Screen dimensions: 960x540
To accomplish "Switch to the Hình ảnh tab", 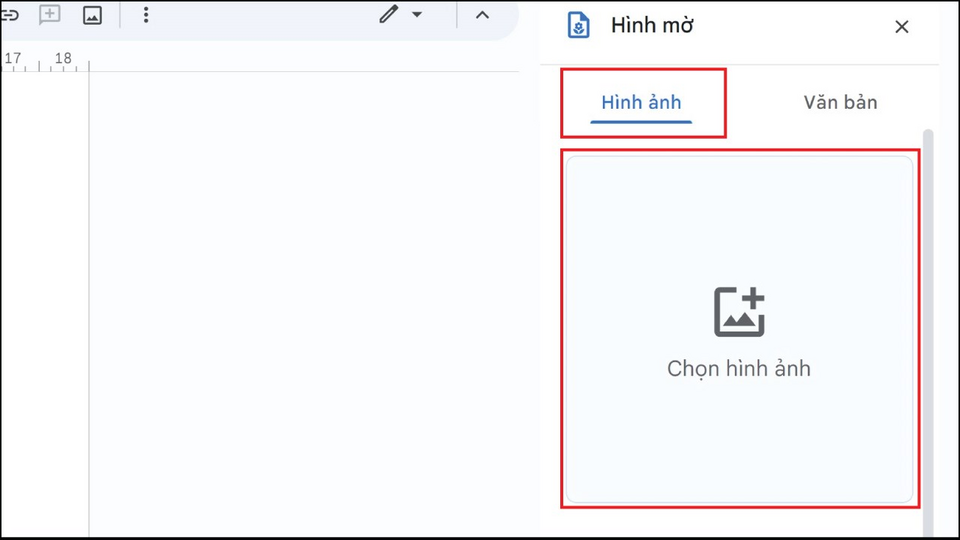I will pyautogui.click(x=641, y=102).
